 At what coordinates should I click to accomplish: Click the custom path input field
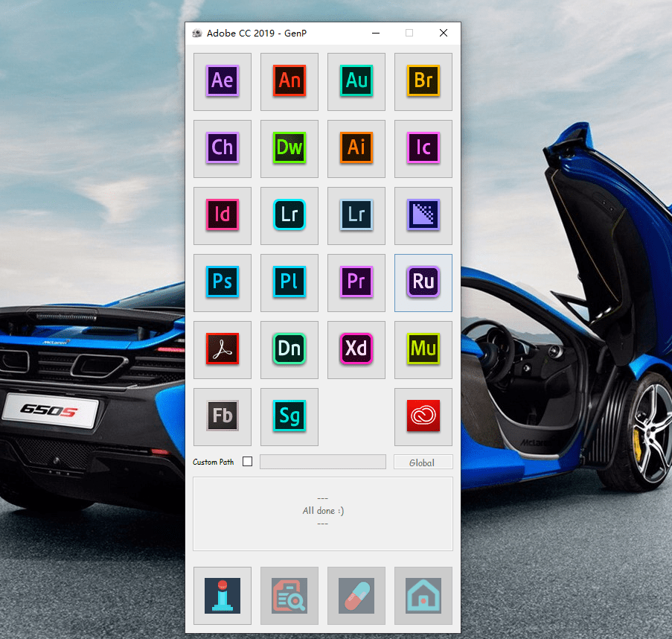pos(323,462)
